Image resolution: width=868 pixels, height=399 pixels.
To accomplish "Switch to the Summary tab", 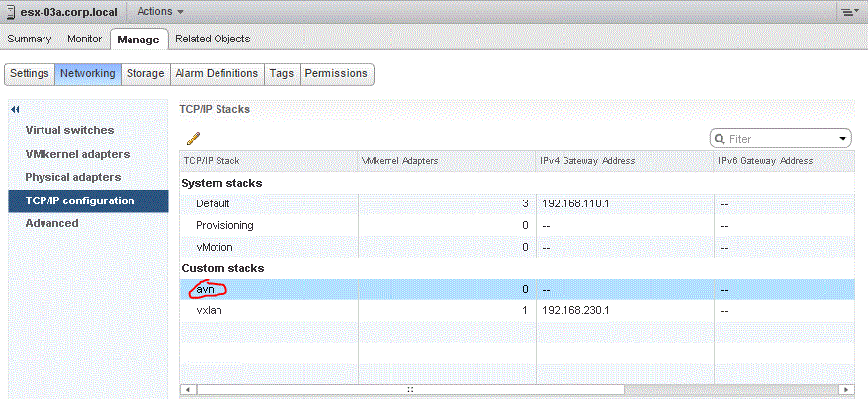I will [x=29, y=39].
